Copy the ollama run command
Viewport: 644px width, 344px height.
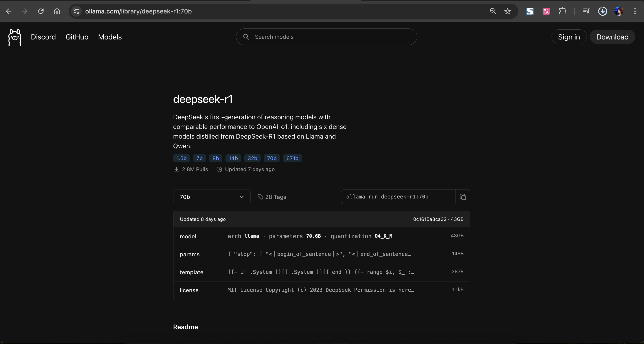tap(462, 197)
